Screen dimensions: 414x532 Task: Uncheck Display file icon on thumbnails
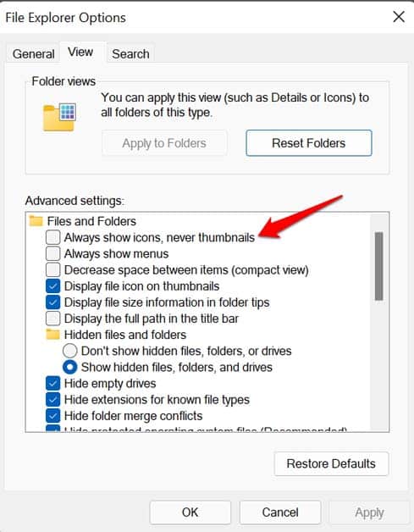click(52, 286)
